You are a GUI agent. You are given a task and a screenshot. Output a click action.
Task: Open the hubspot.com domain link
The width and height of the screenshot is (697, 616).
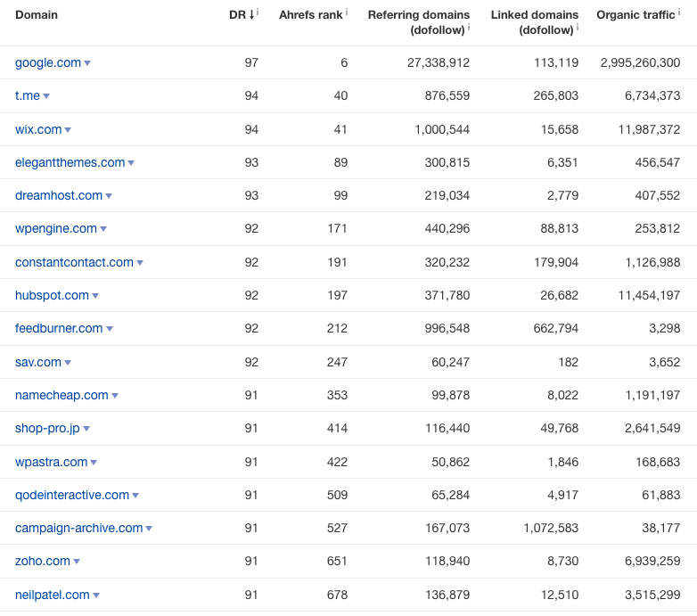click(x=52, y=295)
